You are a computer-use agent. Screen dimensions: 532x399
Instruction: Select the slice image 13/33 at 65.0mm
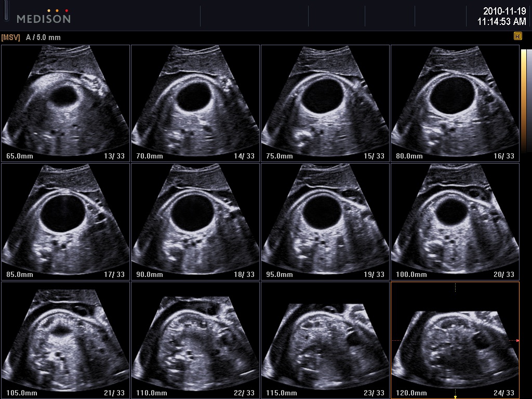pyautogui.click(x=65, y=103)
